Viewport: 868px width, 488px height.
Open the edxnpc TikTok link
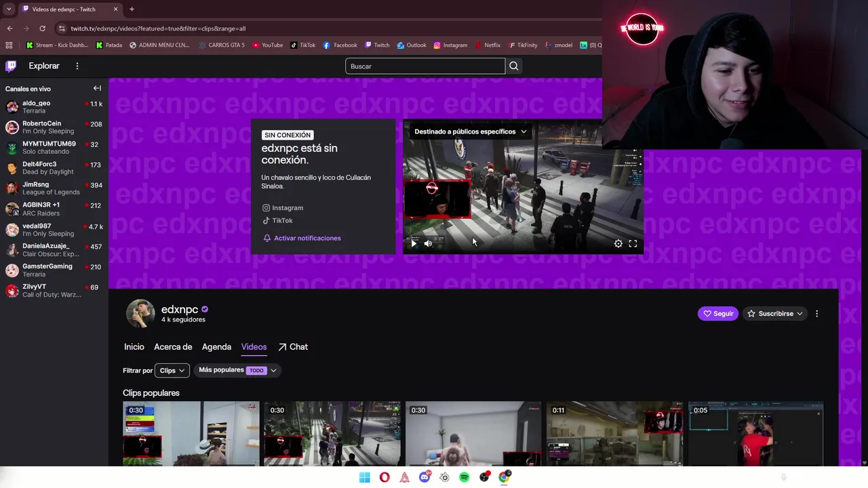point(277,220)
